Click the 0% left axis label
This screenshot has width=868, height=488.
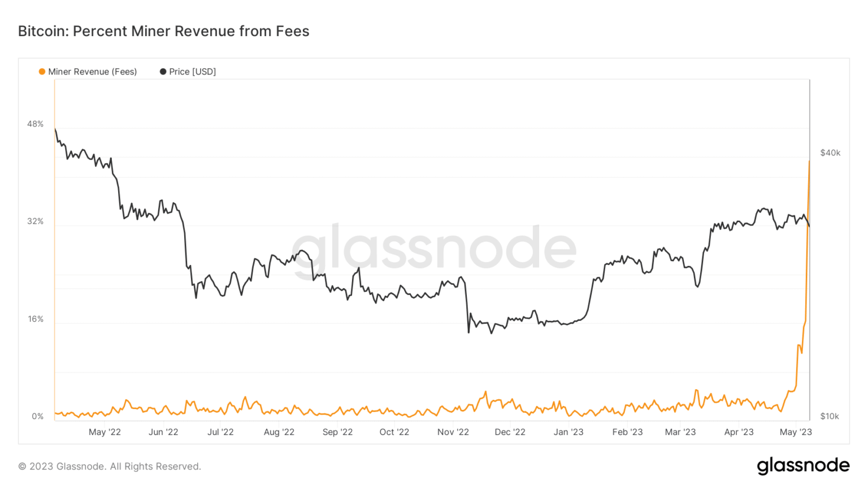pyautogui.click(x=37, y=416)
